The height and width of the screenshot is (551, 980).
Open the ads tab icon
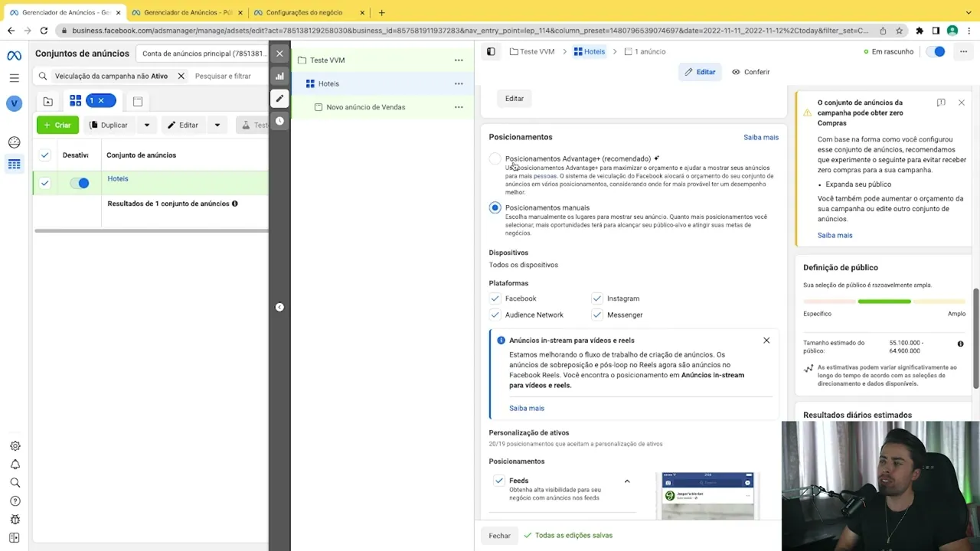(x=138, y=101)
